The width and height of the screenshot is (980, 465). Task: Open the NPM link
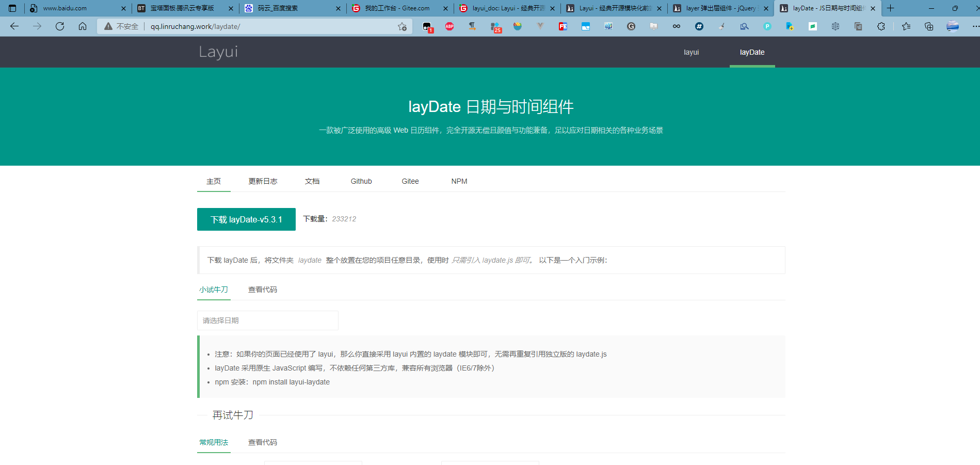459,181
